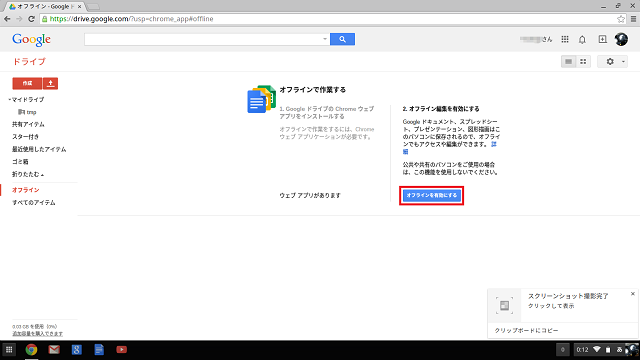Screen dimensions: 640x360
Task: Switch to grid view
Action: point(583,62)
